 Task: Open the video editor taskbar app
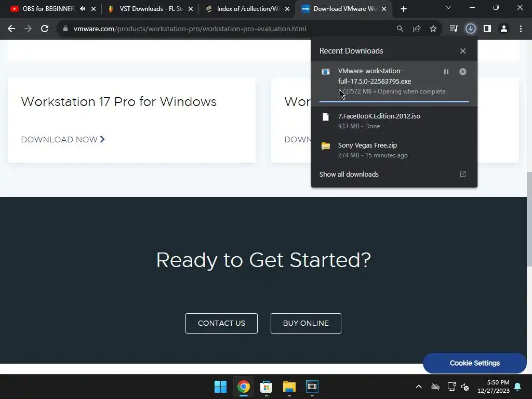tap(312, 387)
